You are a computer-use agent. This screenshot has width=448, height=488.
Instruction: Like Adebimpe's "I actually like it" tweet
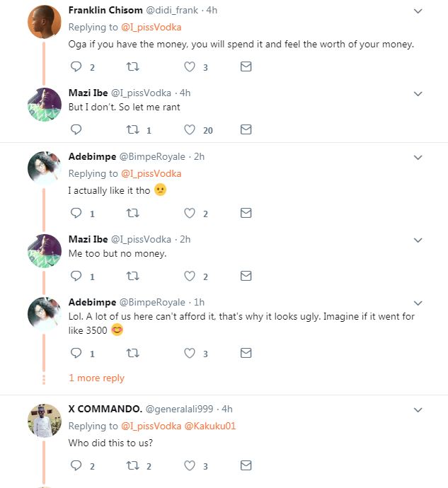(190, 213)
